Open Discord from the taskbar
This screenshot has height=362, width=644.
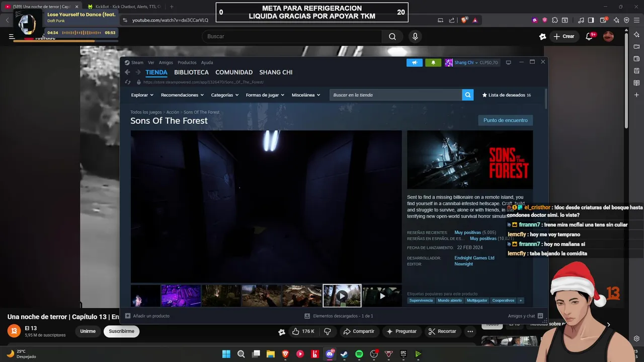coord(330,354)
